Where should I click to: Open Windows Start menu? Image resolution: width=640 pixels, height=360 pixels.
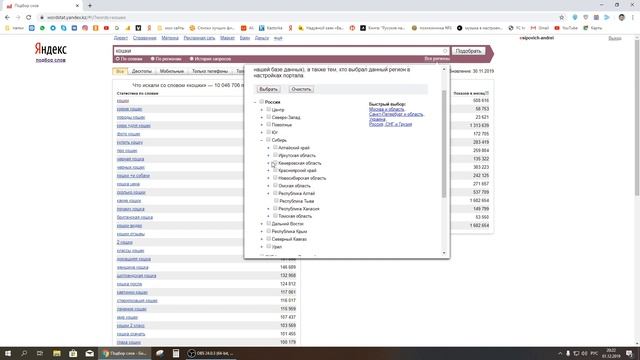point(7,353)
